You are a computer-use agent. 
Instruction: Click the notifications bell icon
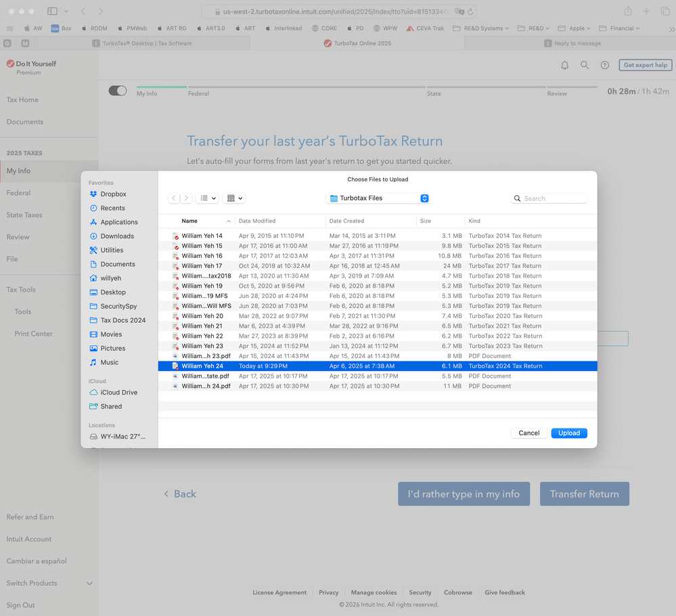point(564,65)
